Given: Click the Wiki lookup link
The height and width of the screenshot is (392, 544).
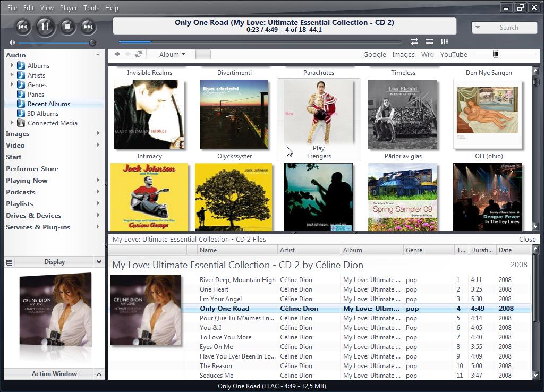Looking at the screenshot, I should point(428,55).
